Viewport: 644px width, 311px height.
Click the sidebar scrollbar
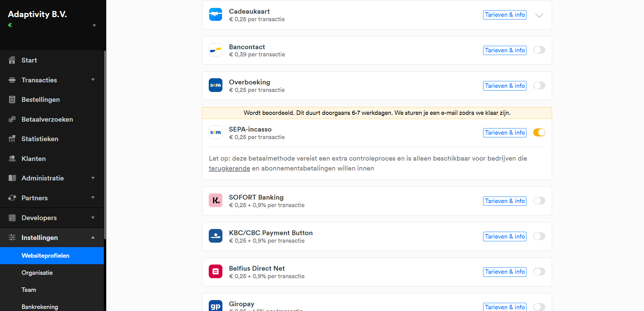coord(105,145)
